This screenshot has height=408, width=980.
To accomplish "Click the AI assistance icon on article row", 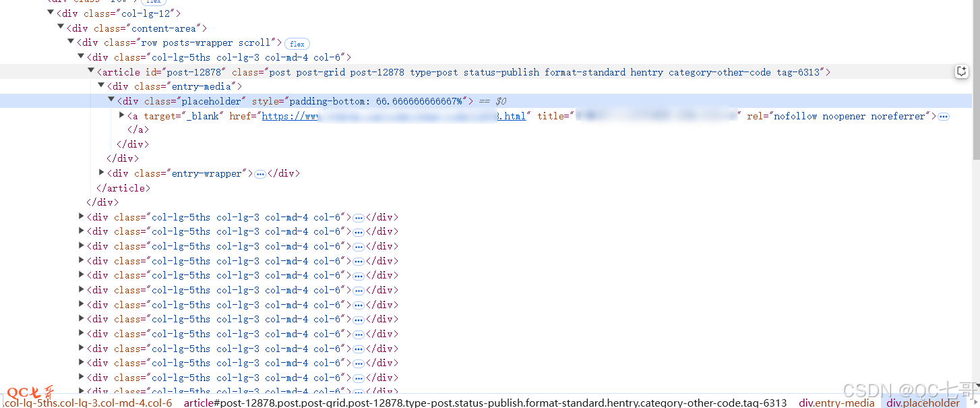I will tap(962, 72).
